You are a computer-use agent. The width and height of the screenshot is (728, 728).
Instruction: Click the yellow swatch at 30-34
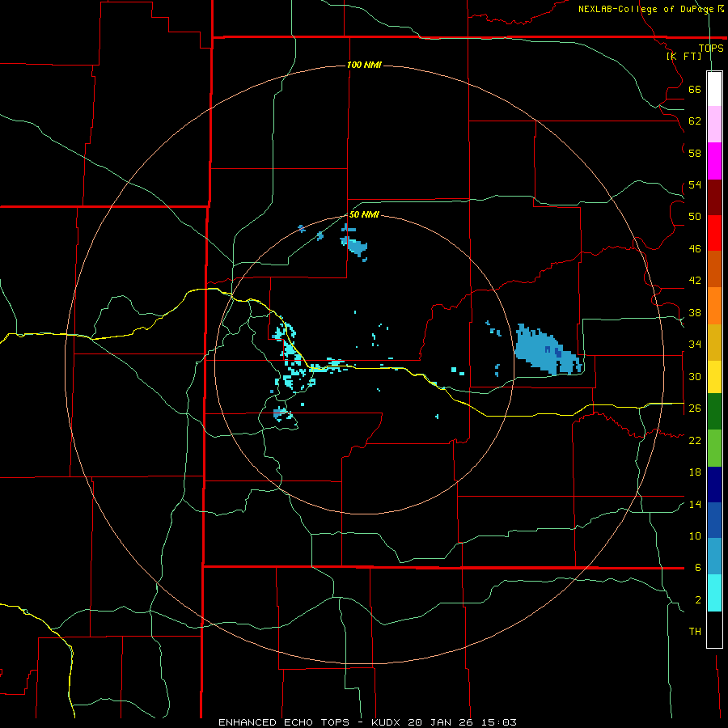tap(714, 377)
